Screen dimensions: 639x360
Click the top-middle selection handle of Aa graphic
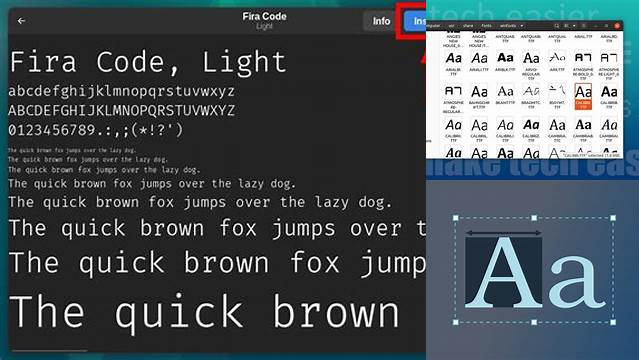coord(534,218)
